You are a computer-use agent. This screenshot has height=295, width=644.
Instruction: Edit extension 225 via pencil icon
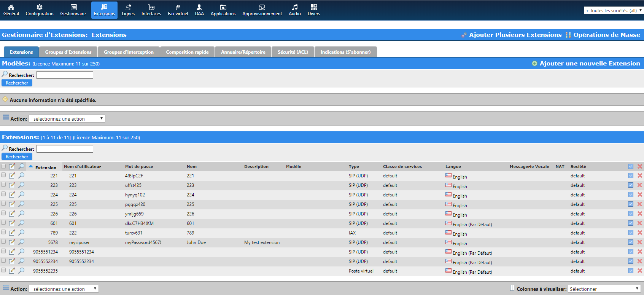pos(12,204)
